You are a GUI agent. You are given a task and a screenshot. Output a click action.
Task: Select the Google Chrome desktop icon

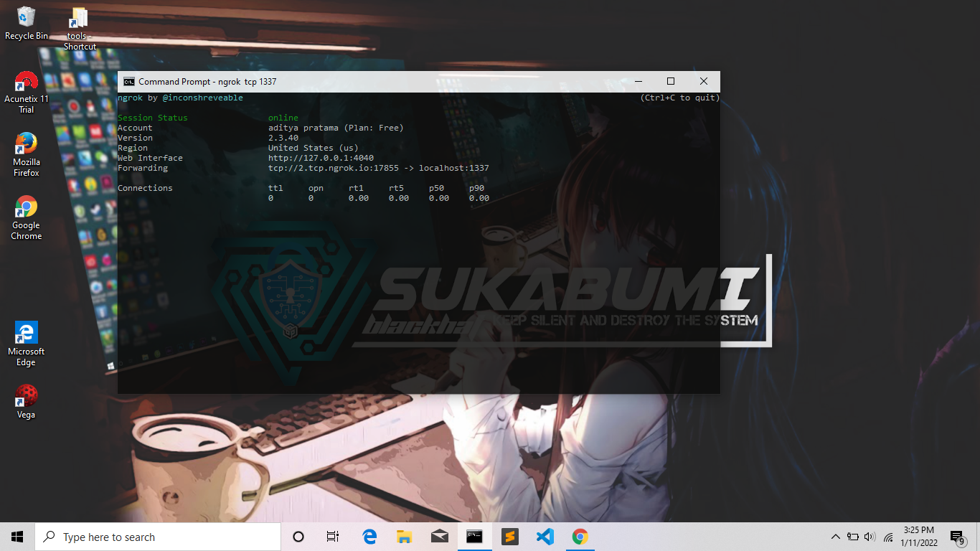coord(27,218)
